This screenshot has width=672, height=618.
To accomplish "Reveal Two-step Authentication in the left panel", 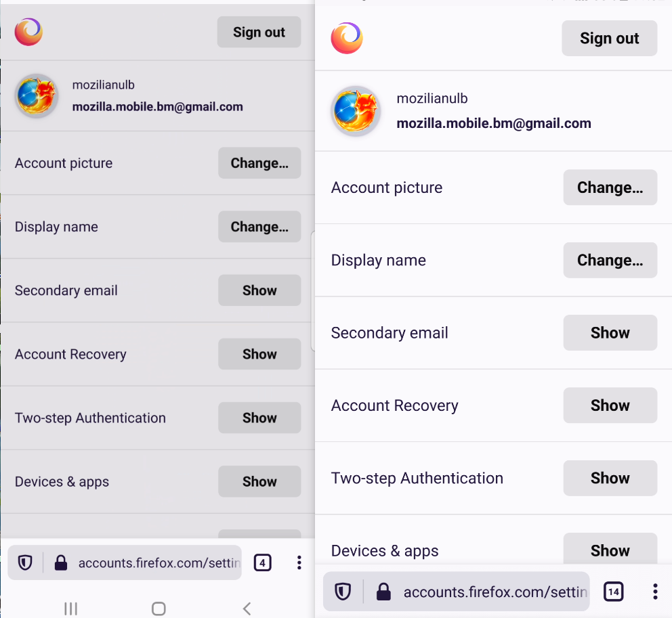I will [x=259, y=418].
